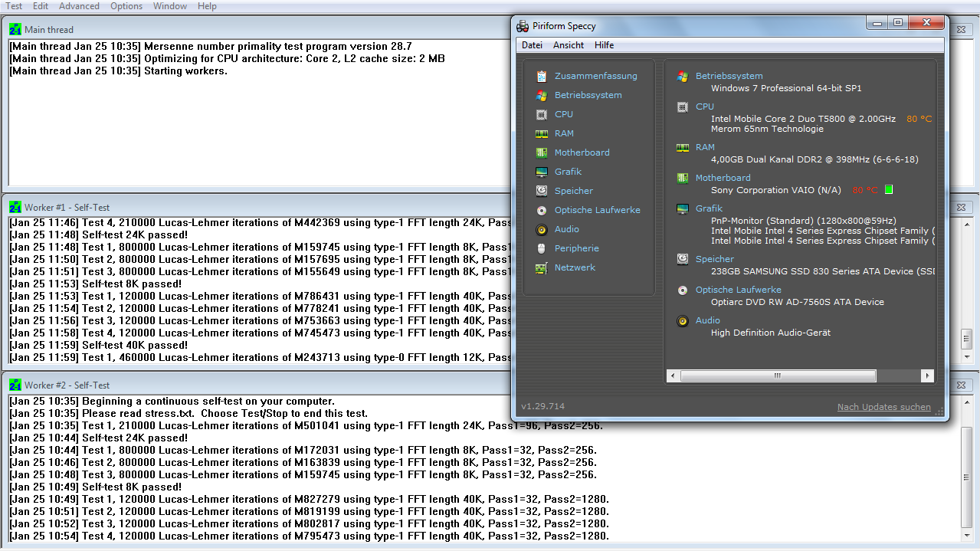Click the Speccy version v1.29.714 text
980x551 pixels.
542,406
